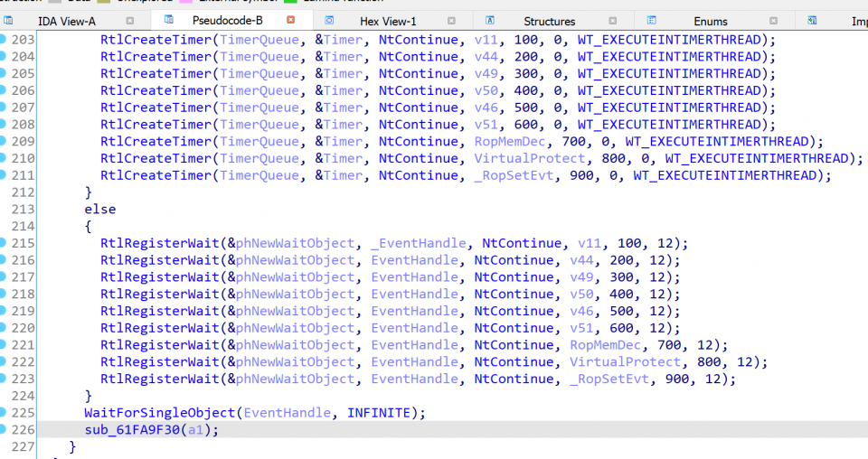Toggle breakpoint dot on line 215

(x=2, y=243)
